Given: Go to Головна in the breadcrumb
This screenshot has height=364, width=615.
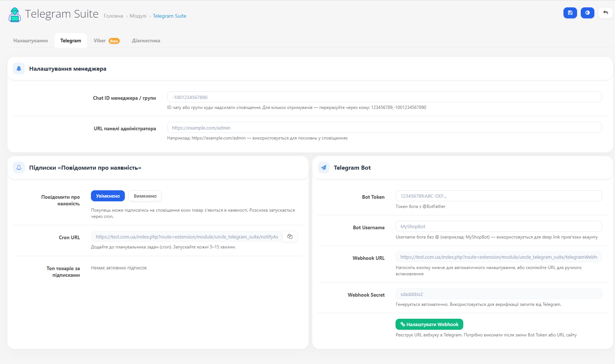Looking at the screenshot, I should pos(113,16).
